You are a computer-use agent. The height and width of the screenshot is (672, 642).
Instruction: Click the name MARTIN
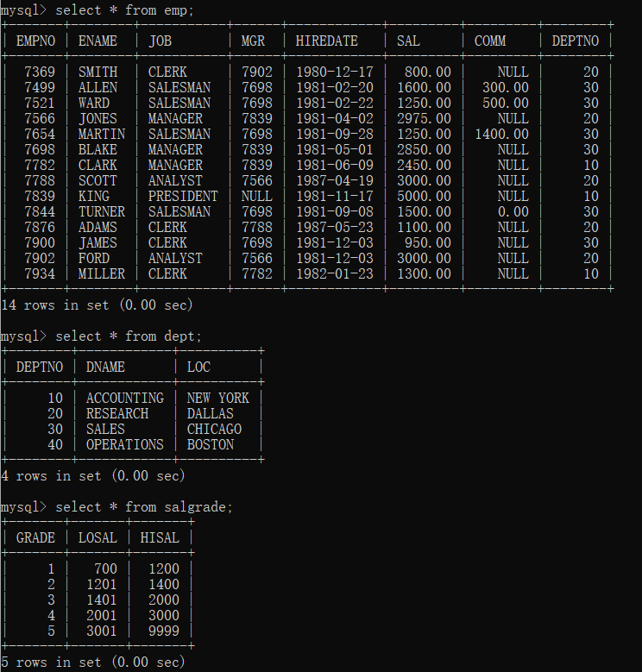pos(102,134)
